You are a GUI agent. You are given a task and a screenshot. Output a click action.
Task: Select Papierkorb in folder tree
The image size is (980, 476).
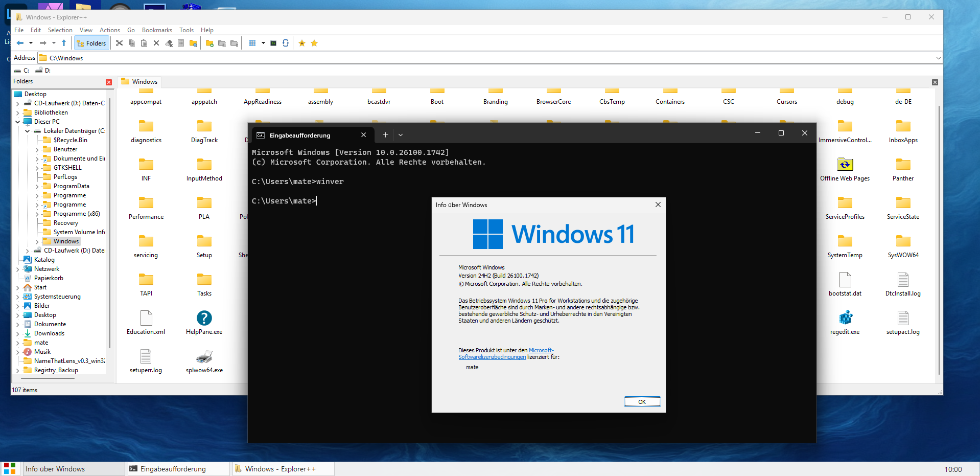pyautogui.click(x=49, y=278)
